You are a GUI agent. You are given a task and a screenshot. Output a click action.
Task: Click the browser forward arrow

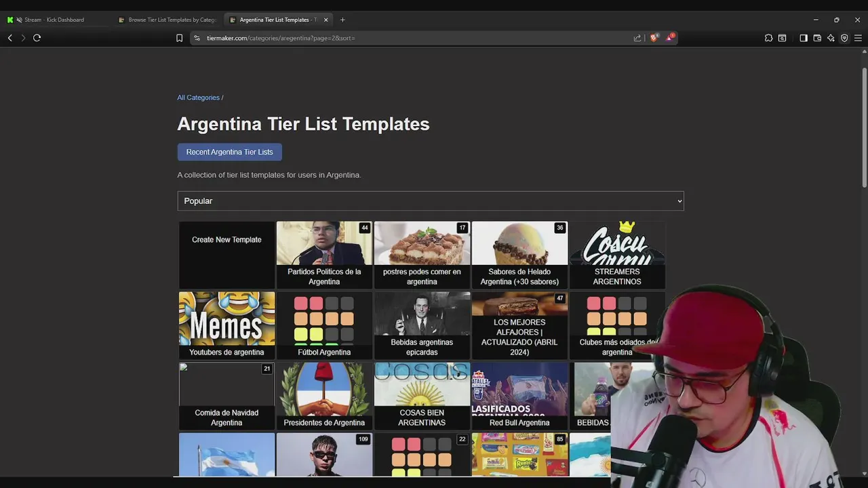(23, 38)
